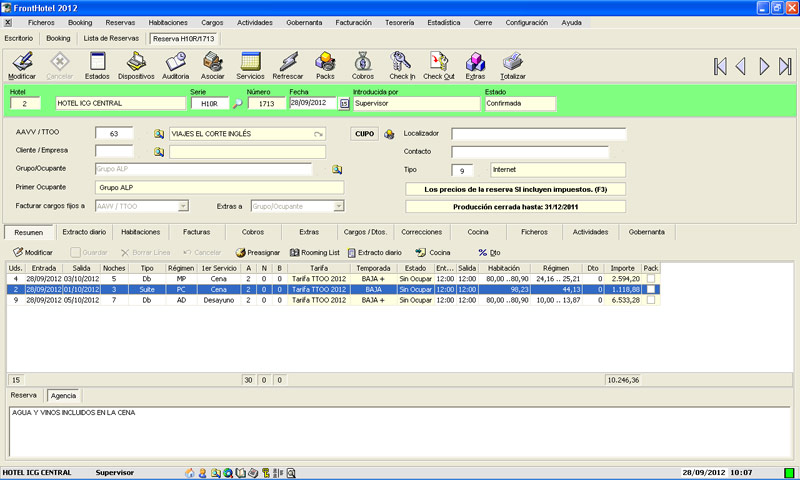Go to next reservation record arrow
Image resolution: width=800 pixels, height=480 pixels.
(764, 67)
